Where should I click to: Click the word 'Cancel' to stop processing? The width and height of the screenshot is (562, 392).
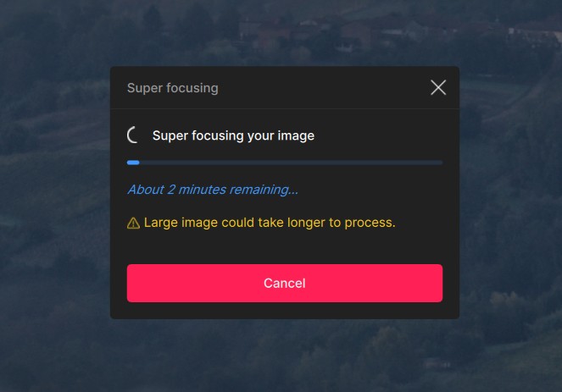[x=285, y=283]
